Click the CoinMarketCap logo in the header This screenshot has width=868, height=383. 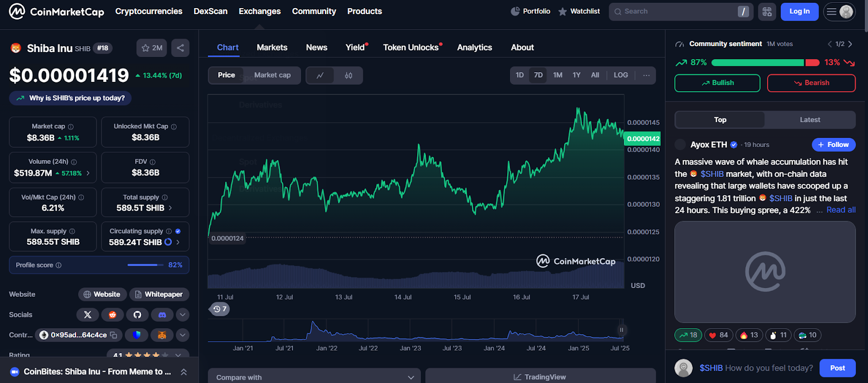click(x=56, y=11)
